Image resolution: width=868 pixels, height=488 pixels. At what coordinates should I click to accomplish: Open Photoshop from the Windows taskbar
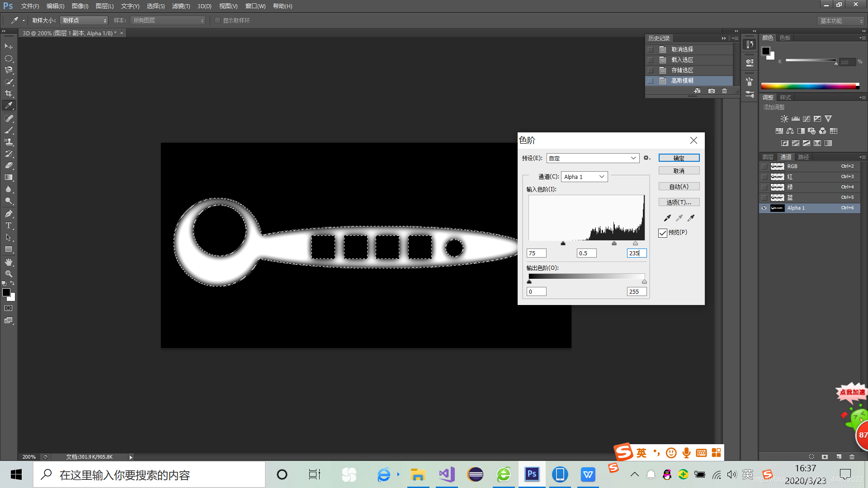coord(532,474)
